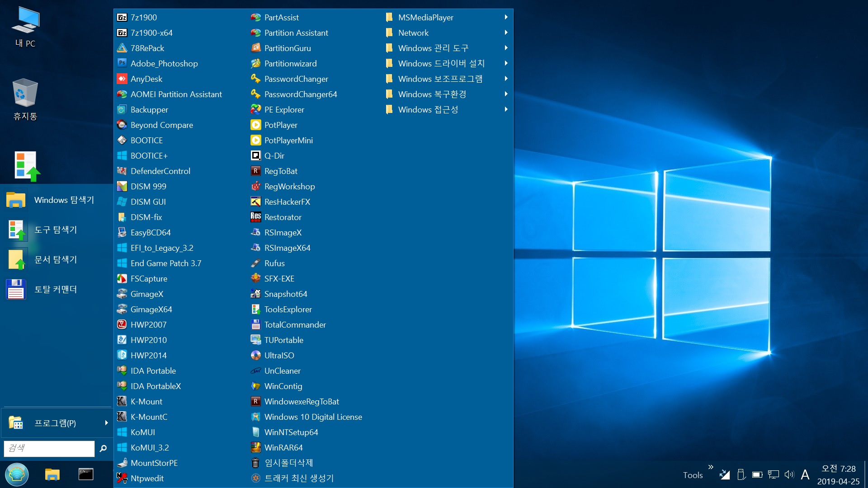
Task: Open File Explorer from the taskbar
Action: pos(52,474)
